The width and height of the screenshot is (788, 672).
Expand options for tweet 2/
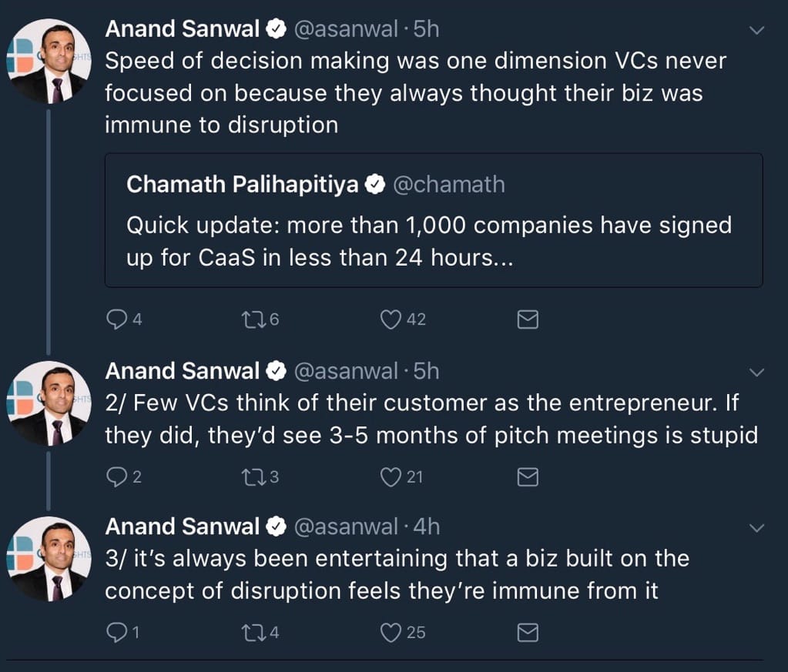click(756, 371)
